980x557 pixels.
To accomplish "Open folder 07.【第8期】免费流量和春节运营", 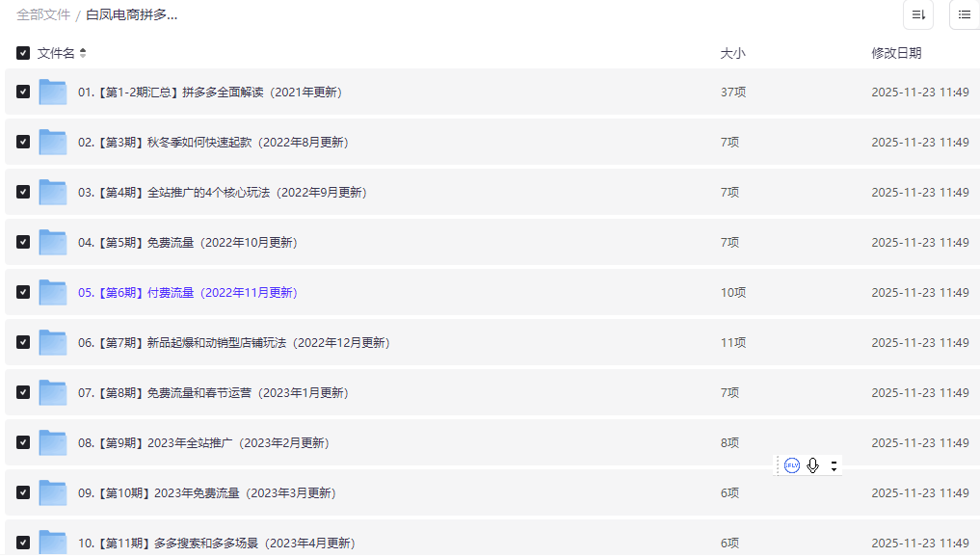I will tap(213, 393).
